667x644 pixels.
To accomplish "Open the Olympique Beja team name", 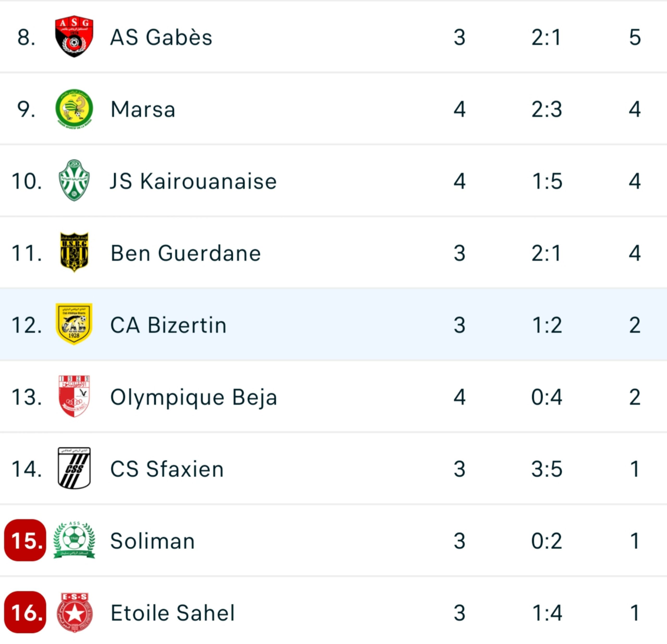I will [x=194, y=397].
